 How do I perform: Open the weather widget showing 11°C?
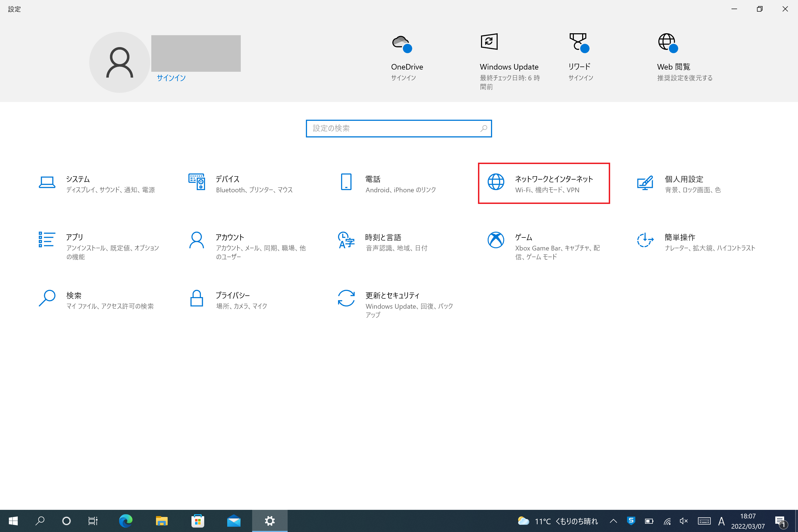tap(558, 521)
